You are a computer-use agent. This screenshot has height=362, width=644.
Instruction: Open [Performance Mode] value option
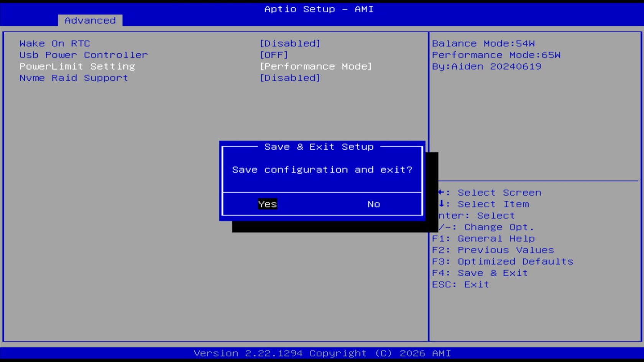316,67
